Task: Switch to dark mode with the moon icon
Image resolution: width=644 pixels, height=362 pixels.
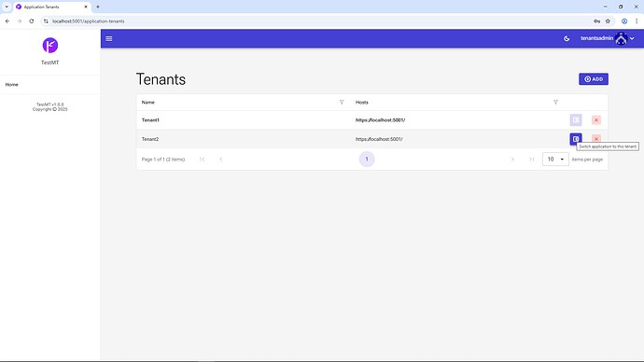Action: tap(567, 38)
